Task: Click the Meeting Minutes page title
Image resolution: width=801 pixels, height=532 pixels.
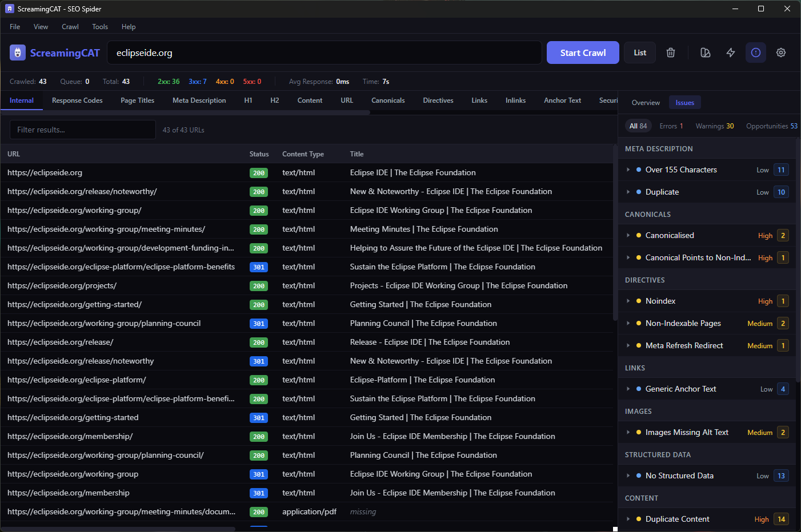Action: pos(424,229)
